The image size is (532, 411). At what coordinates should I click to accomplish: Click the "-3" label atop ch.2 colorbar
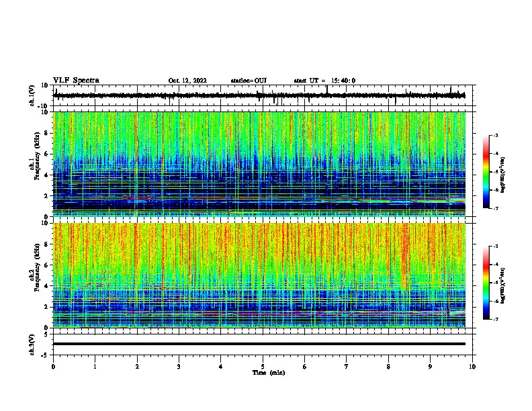pos(496,246)
